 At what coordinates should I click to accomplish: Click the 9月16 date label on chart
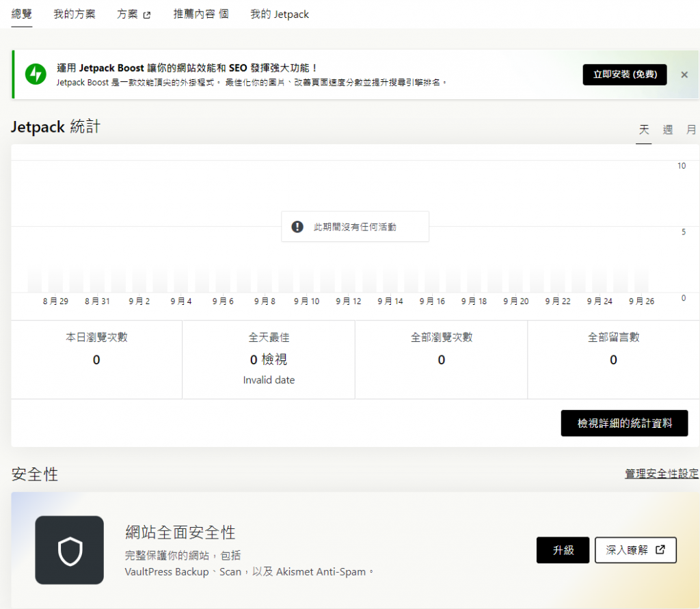[432, 301]
